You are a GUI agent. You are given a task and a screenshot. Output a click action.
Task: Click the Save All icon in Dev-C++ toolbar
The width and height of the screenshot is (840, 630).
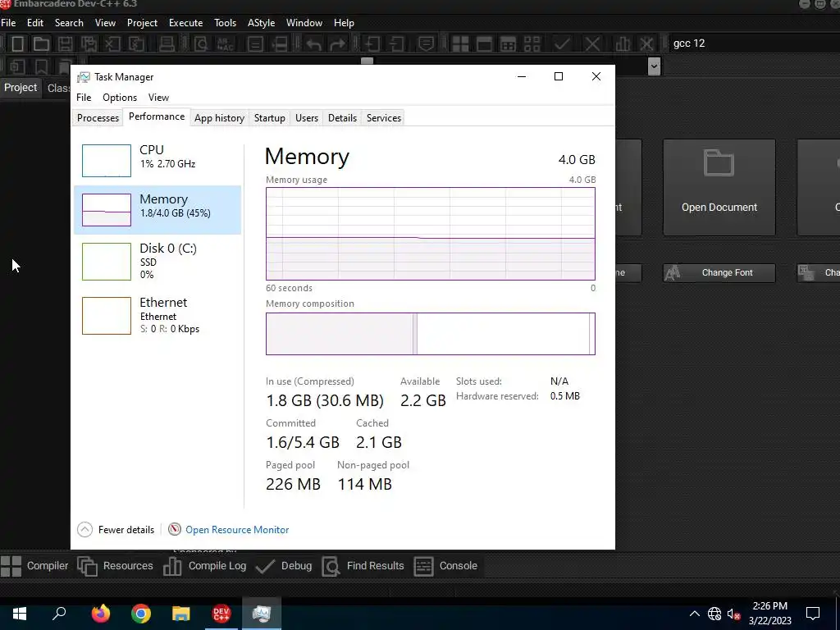click(x=89, y=43)
